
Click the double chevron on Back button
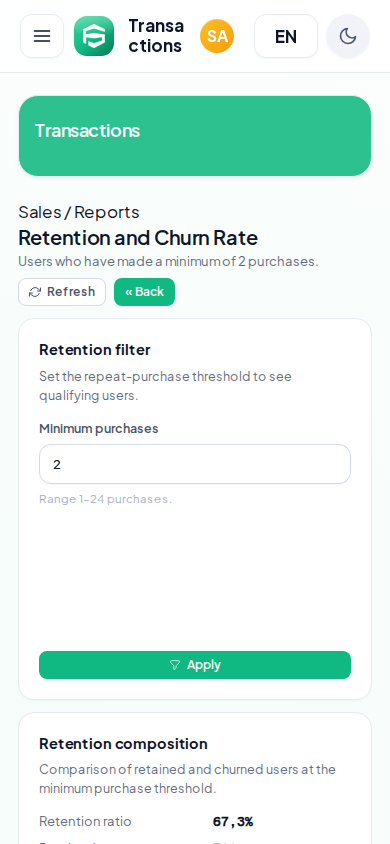(129, 292)
